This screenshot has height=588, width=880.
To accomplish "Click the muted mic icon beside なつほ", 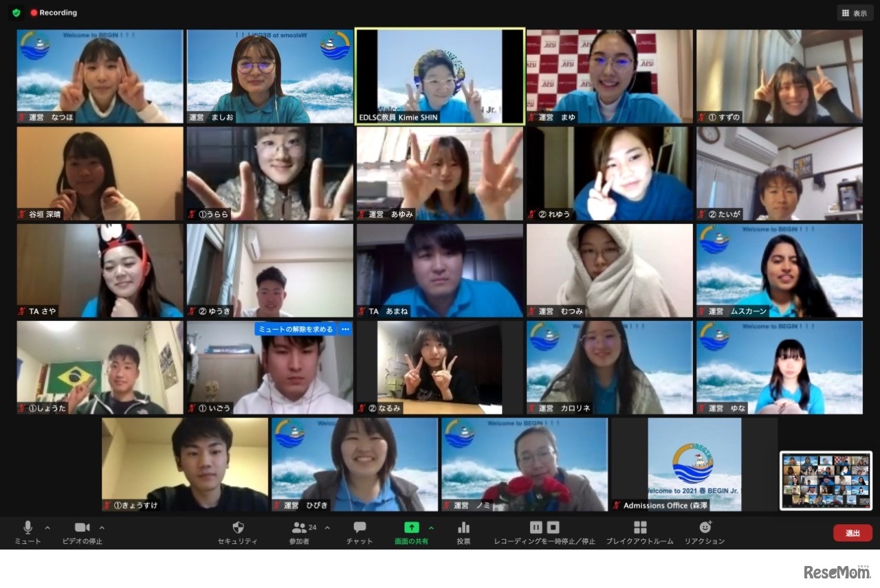I will pos(22,117).
